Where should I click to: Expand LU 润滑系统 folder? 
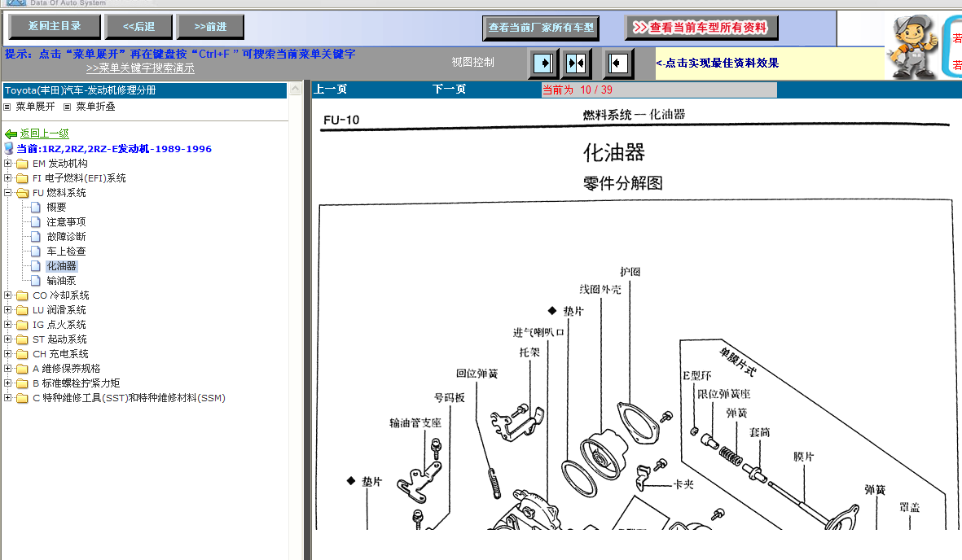(x=7, y=310)
